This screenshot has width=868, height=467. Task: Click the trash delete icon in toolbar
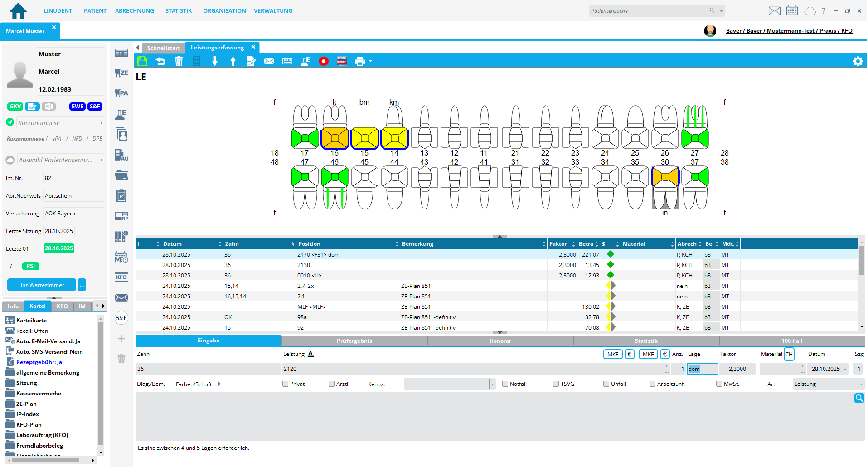[x=179, y=61]
